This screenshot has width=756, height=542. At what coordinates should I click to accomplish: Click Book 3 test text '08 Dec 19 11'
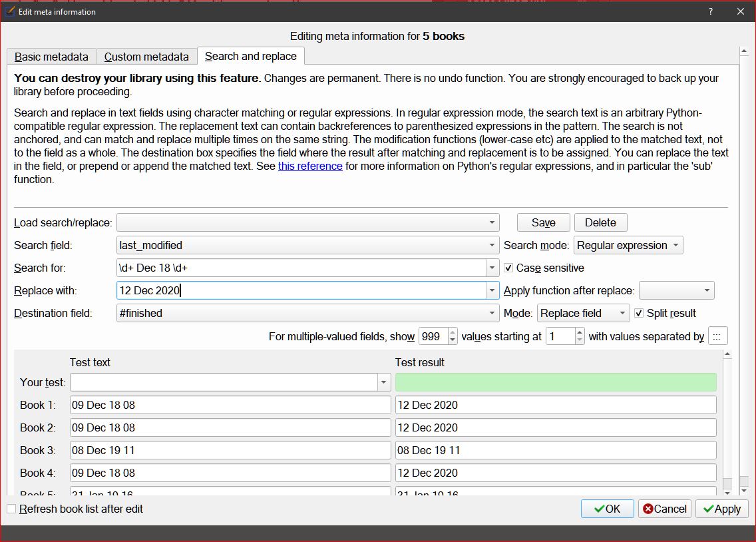coord(230,450)
